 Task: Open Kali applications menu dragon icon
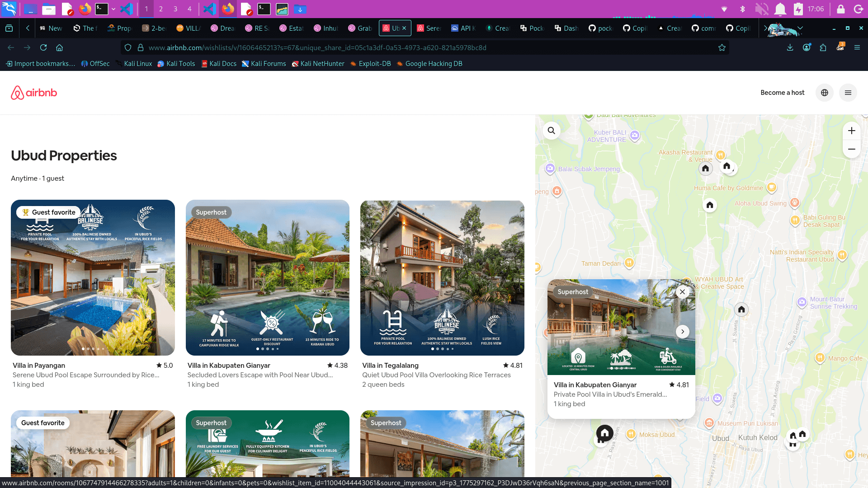point(9,9)
